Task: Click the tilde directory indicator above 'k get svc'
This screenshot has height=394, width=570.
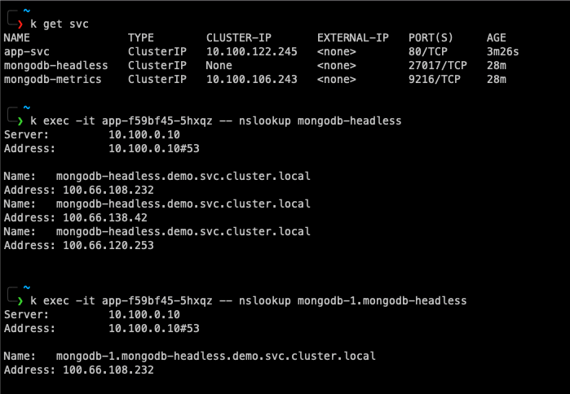Action: click(x=27, y=11)
